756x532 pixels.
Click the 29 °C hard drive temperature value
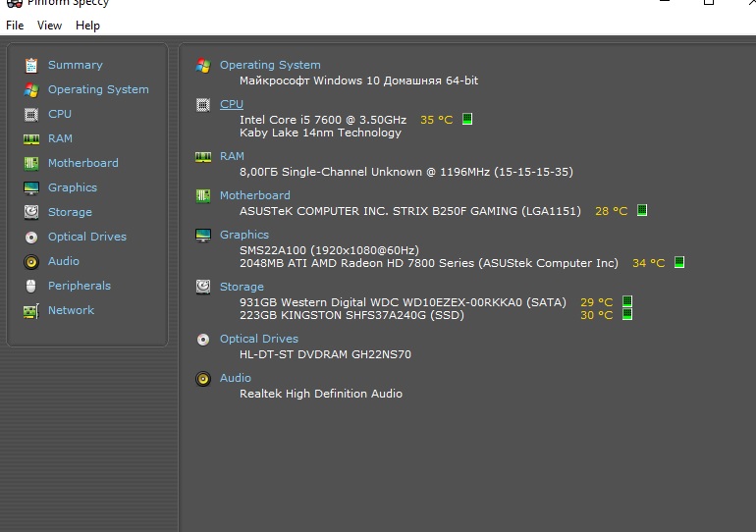[x=596, y=302]
